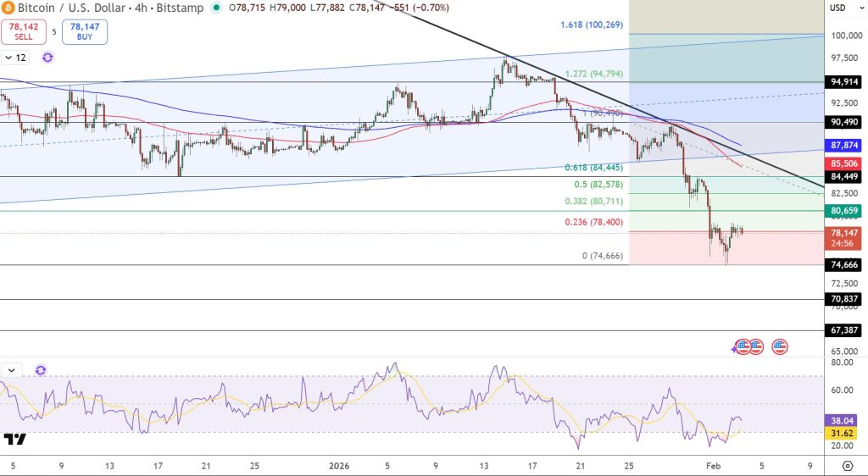Click the purple sync icon beside indicator count 12
868x476 pixels.
(47, 58)
